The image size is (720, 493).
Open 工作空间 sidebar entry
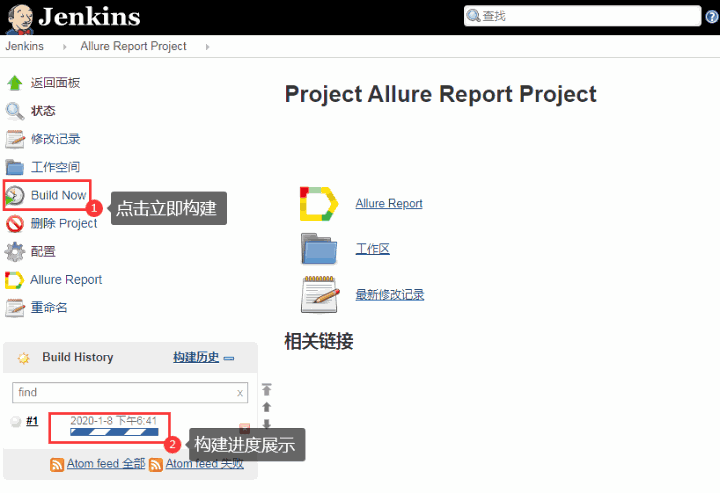[x=56, y=167]
